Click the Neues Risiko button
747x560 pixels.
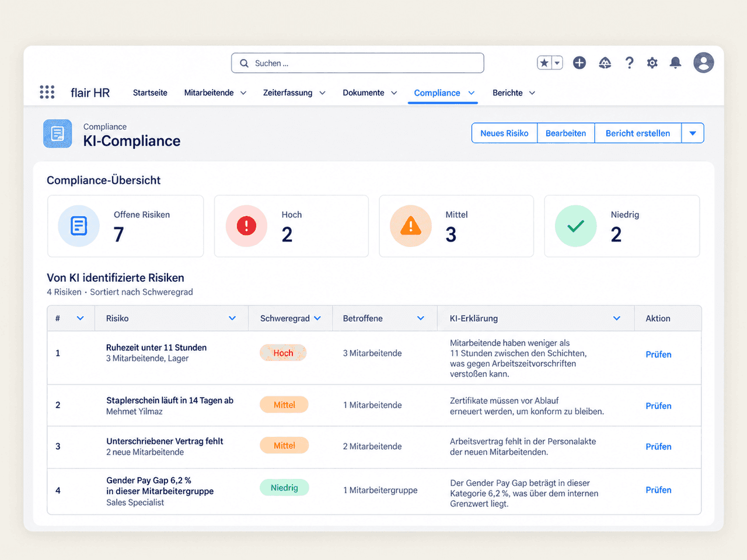click(x=504, y=133)
